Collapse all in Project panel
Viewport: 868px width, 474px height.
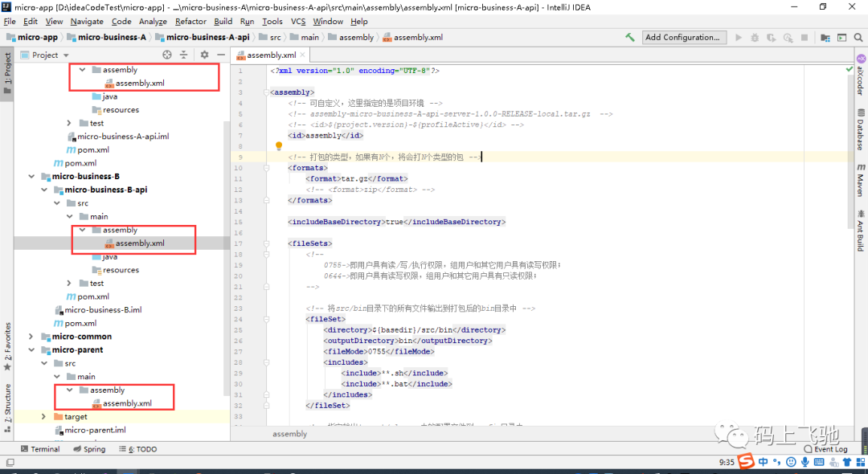184,55
